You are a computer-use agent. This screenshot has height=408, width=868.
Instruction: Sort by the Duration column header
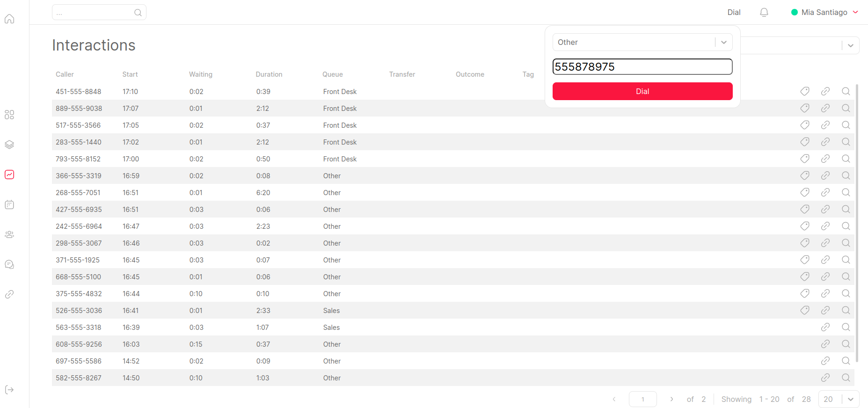269,74
